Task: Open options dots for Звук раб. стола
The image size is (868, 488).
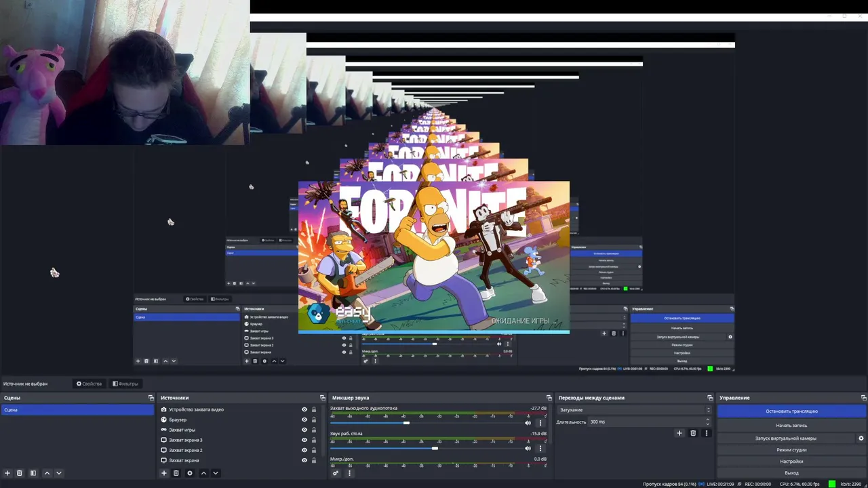Action: click(x=540, y=448)
